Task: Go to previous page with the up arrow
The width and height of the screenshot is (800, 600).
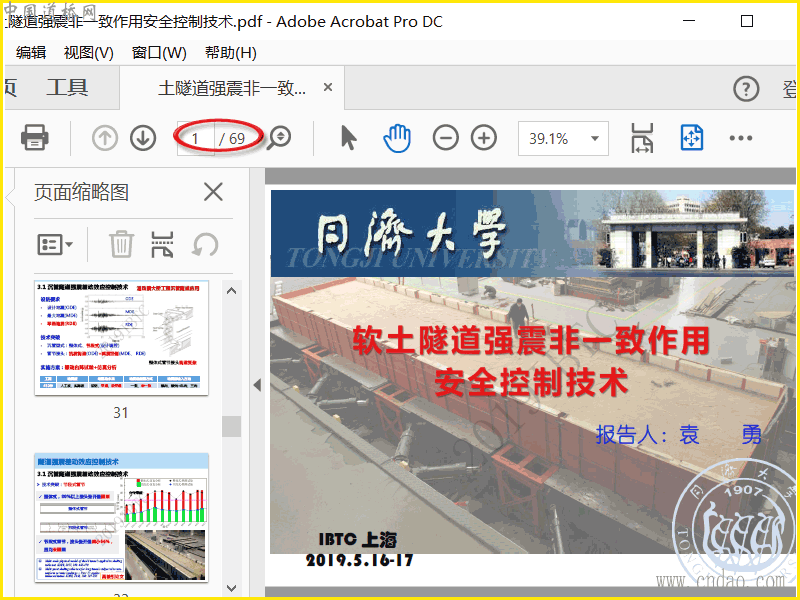Action: point(105,138)
